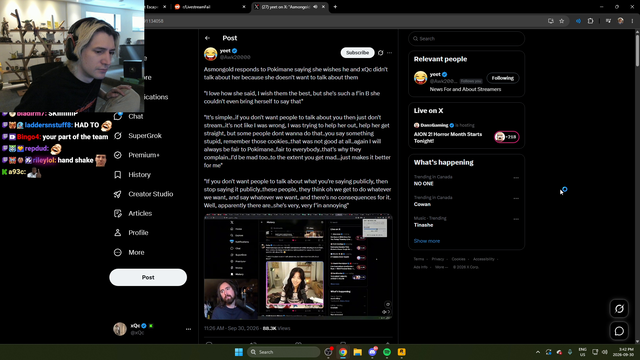Click the install app icon in address bar

click(551, 21)
